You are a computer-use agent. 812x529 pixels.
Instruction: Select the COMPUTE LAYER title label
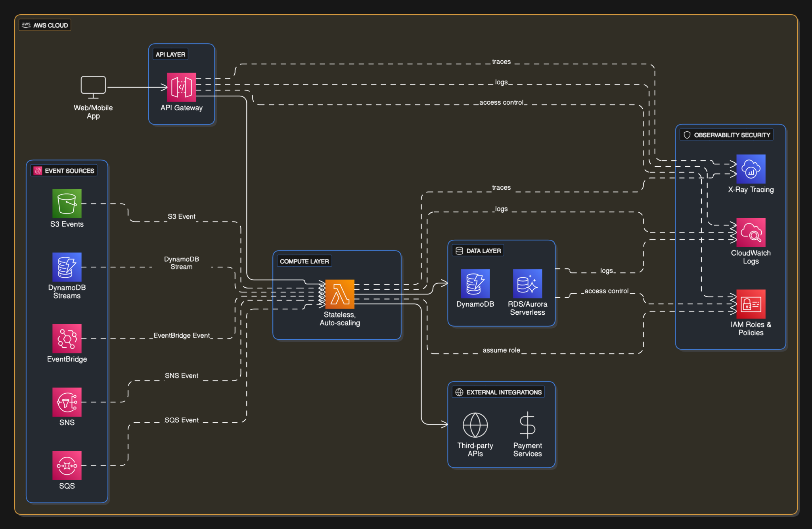tap(304, 261)
